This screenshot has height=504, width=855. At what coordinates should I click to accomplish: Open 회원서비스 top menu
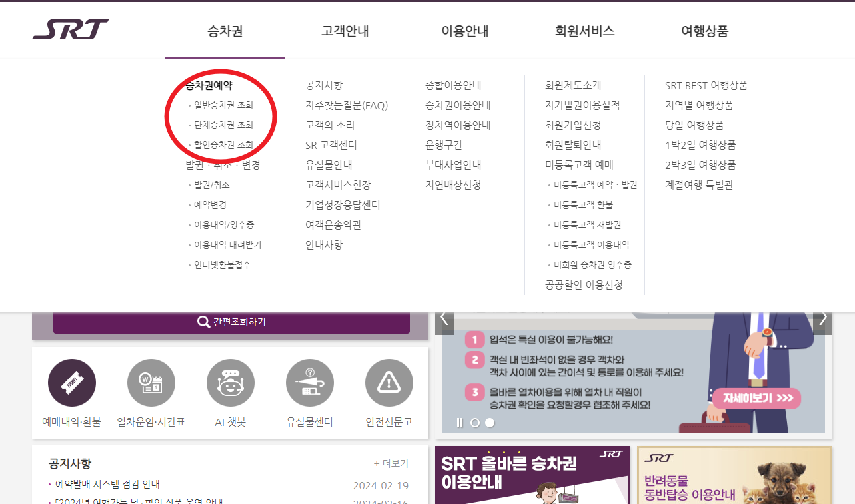585,31
